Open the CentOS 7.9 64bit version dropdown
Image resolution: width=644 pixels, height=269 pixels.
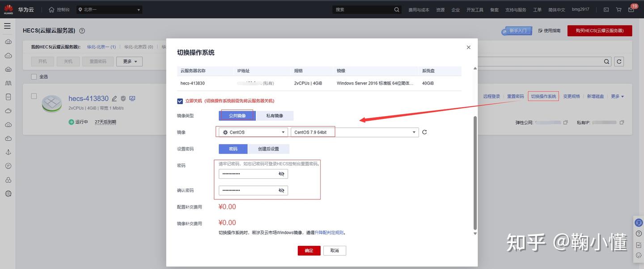tap(355, 132)
